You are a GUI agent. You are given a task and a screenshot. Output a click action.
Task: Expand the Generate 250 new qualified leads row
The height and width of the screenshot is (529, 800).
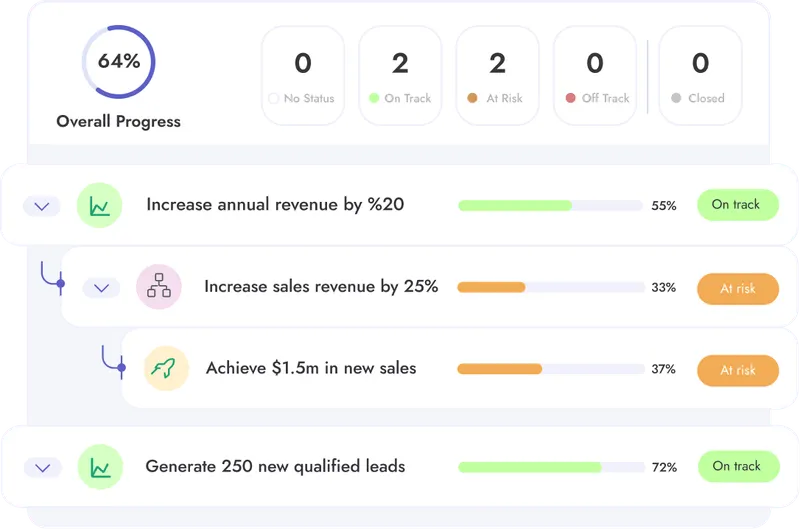click(x=43, y=468)
